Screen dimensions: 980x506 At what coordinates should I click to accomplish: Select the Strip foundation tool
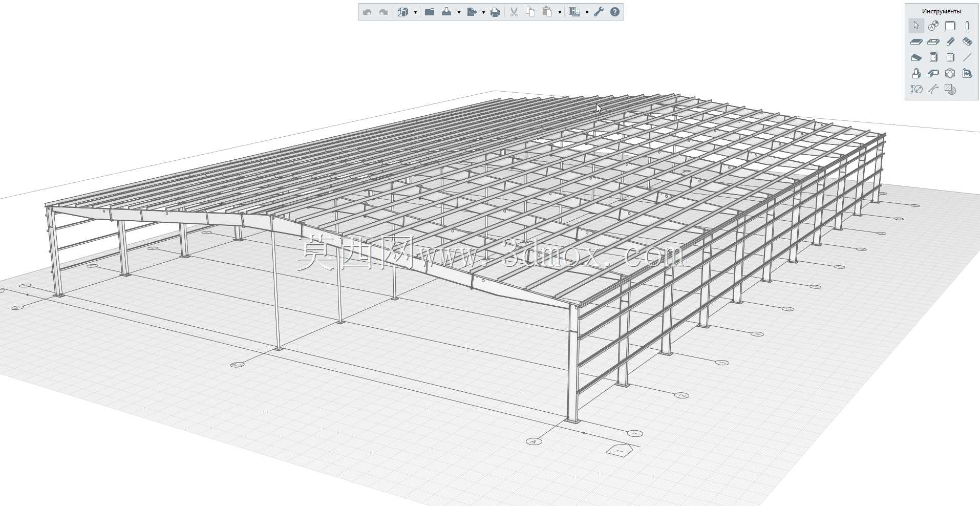[933, 73]
